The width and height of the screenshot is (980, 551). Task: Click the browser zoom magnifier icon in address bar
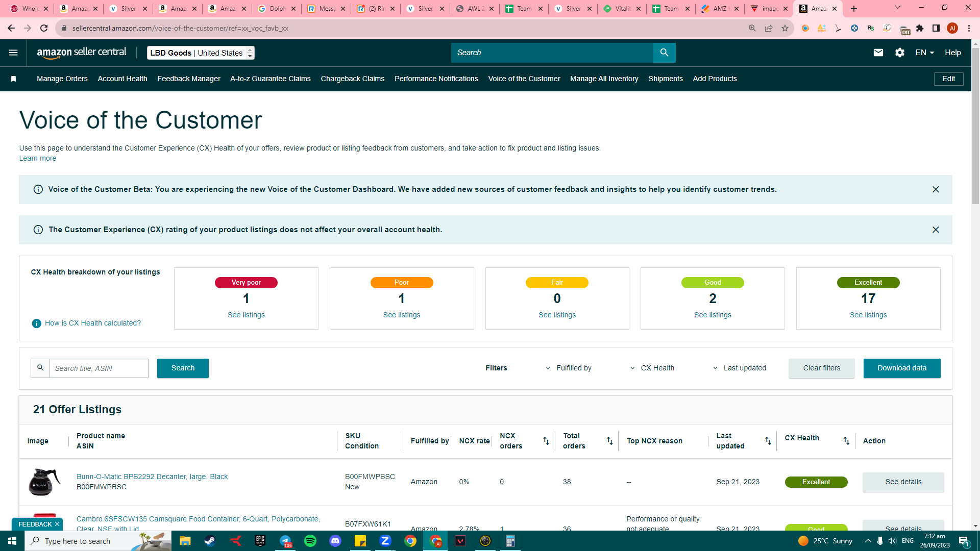[752, 28]
